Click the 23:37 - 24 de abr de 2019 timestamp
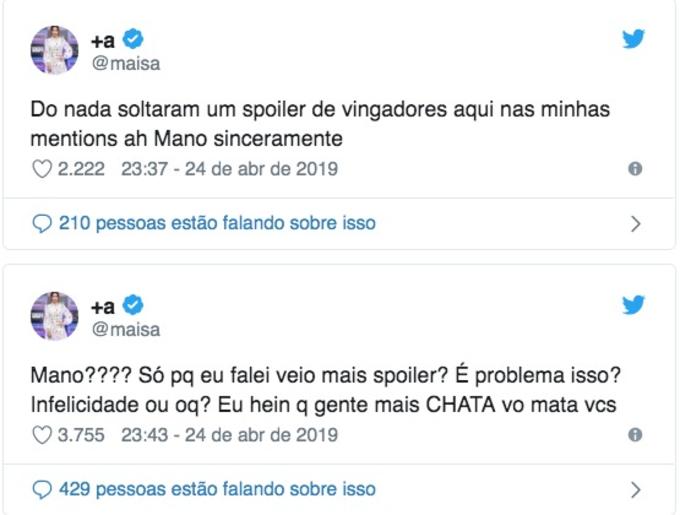This screenshot has width=680, height=515. 229,170
